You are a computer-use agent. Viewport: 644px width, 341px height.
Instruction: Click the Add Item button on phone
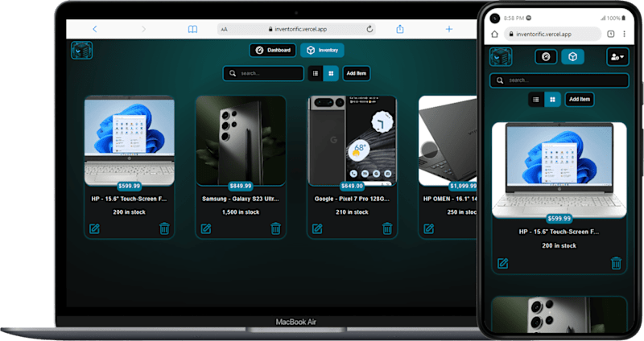(x=580, y=99)
